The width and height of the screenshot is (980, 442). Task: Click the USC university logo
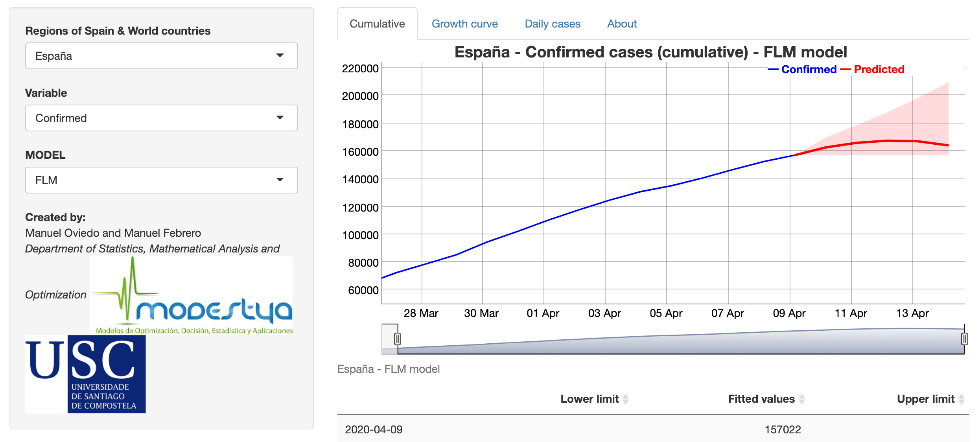[85, 374]
